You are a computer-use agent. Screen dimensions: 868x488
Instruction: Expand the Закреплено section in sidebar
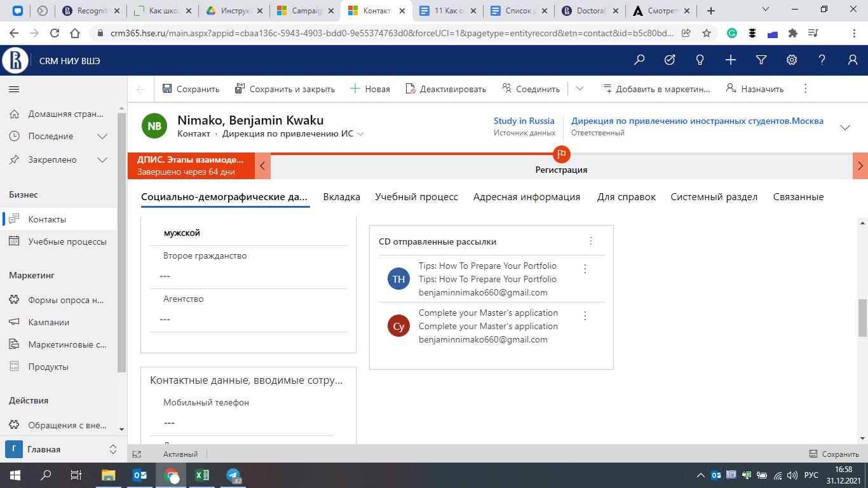pos(102,160)
